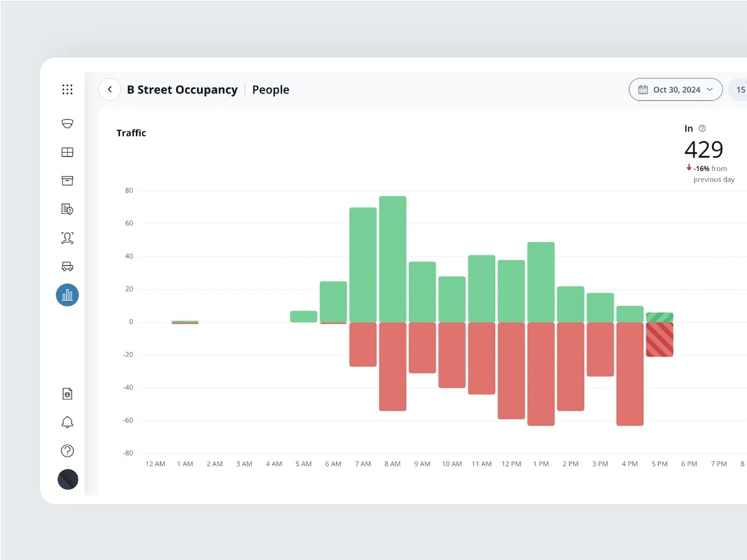Open the cameras icon in sidebar
The image size is (747, 560).
[x=67, y=123]
